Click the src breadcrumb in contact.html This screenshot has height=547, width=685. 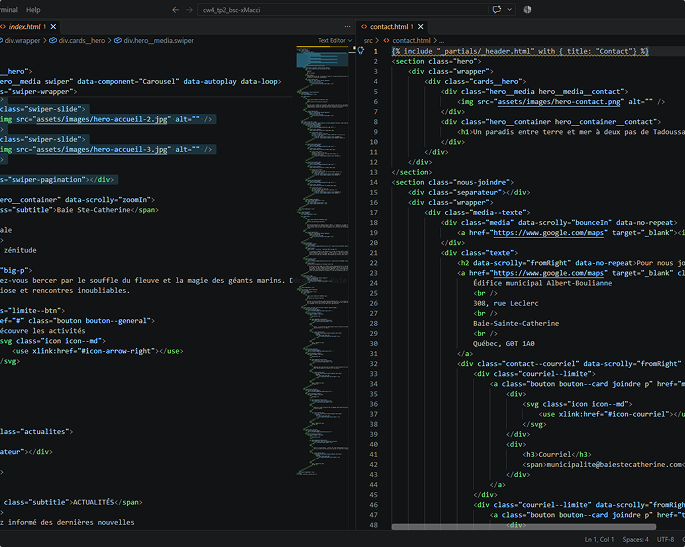368,40
